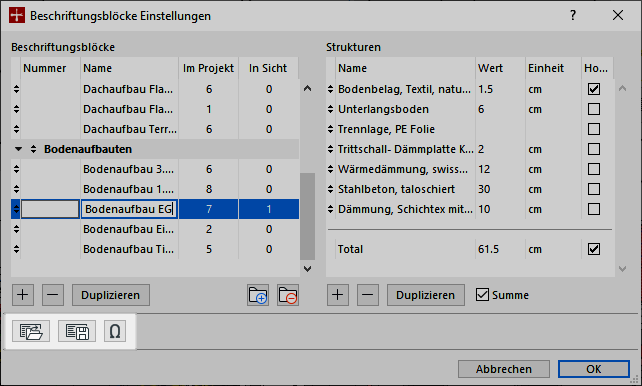Click the block list down scroll arrow
The image size is (642, 386).
point(307,269)
